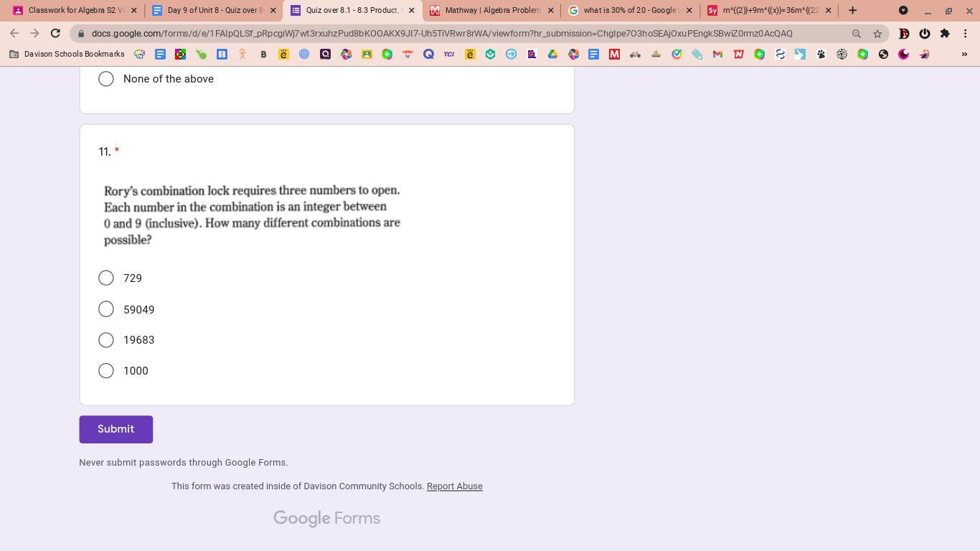Reload the page with the refresh icon
Viewport: 980px width, 551px height.
[x=55, y=33]
